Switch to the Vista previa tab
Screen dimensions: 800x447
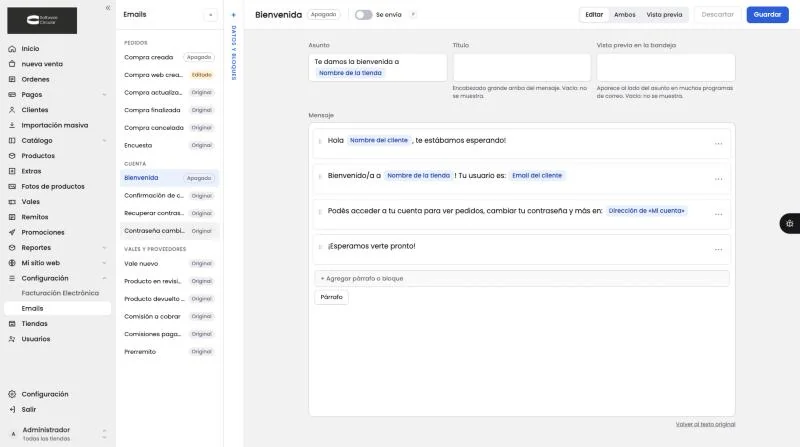(x=664, y=15)
